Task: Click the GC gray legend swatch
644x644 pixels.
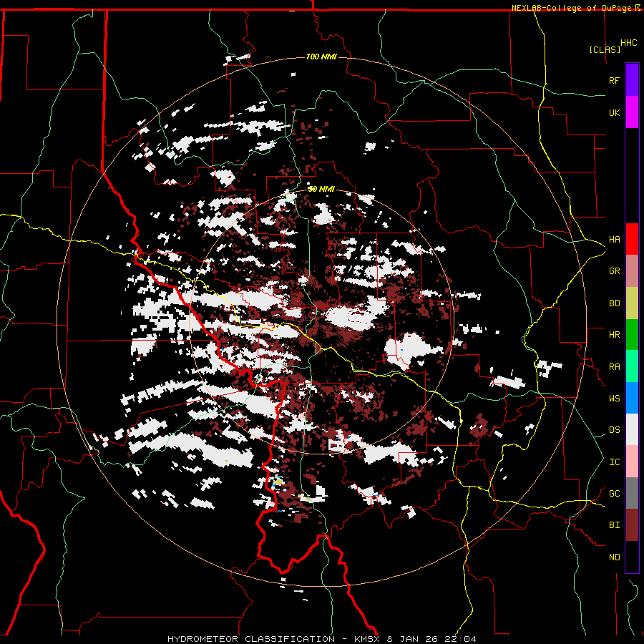Action: [632, 493]
